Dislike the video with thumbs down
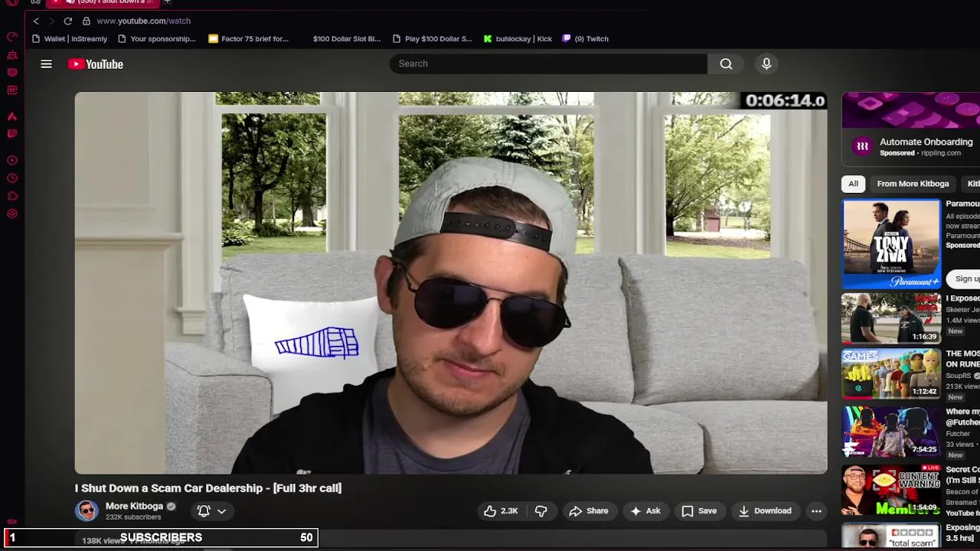Image resolution: width=980 pixels, height=551 pixels. click(x=541, y=510)
